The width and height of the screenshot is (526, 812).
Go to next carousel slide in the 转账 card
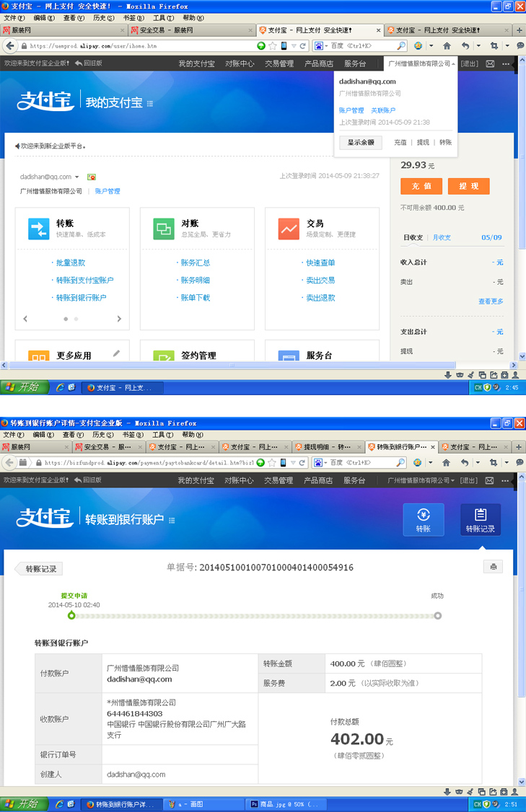pos(119,319)
